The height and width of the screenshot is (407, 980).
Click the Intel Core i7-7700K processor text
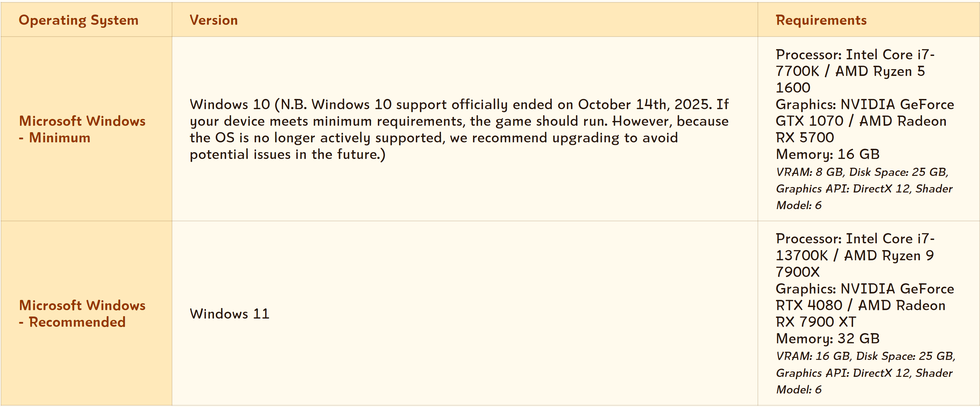(x=890, y=55)
